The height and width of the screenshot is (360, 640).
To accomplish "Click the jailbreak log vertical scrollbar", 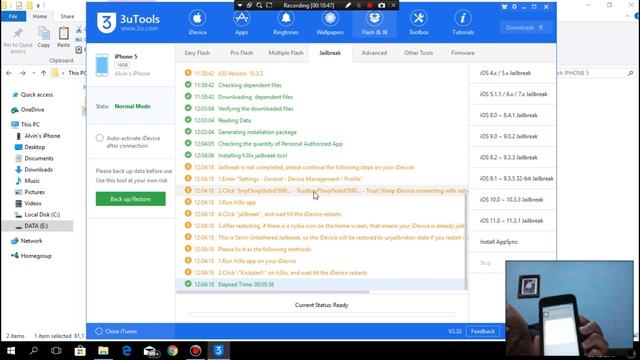I will click(x=466, y=241).
